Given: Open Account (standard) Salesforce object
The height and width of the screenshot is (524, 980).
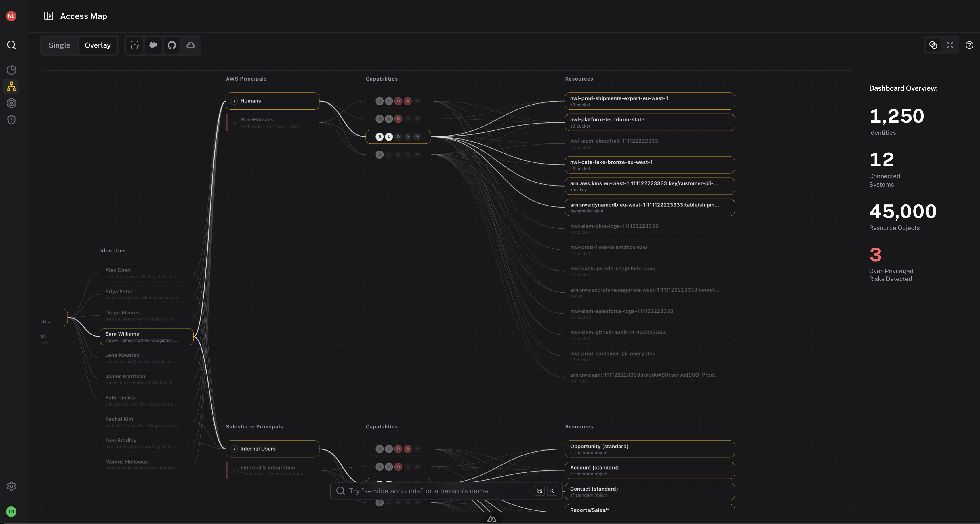Looking at the screenshot, I should click(x=649, y=470).
